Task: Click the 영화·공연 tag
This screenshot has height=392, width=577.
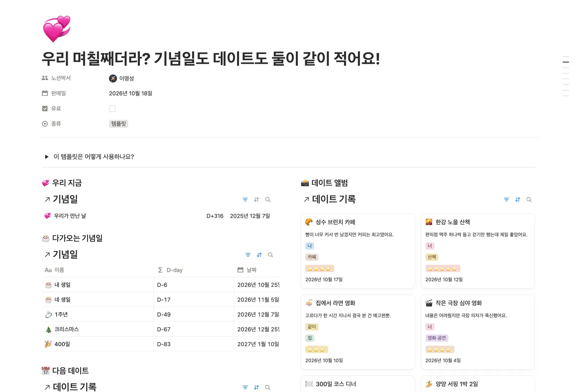Action: tap(437, 338)
